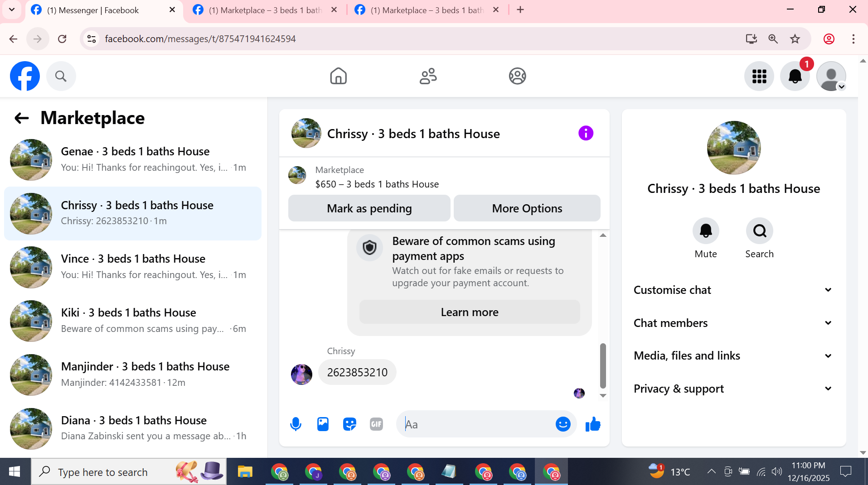Open the Facebook logo home link
This screenshot has width=868, height=485.
(x=25, y=76)
